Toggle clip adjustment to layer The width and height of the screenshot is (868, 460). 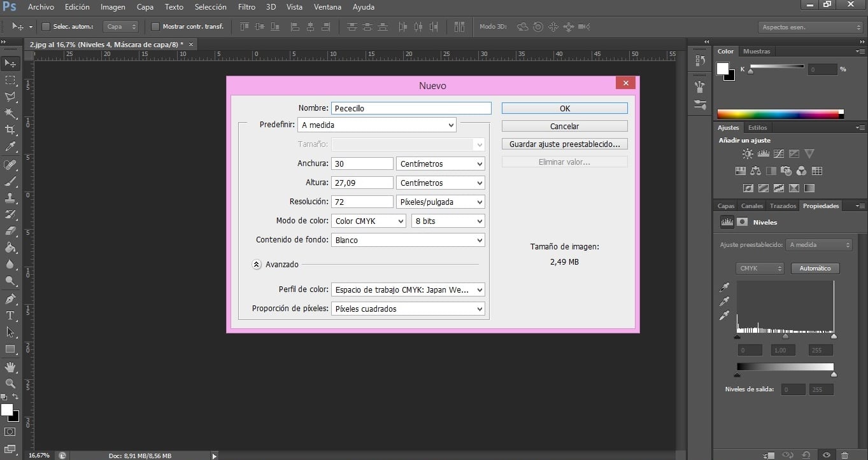point(769,455)
